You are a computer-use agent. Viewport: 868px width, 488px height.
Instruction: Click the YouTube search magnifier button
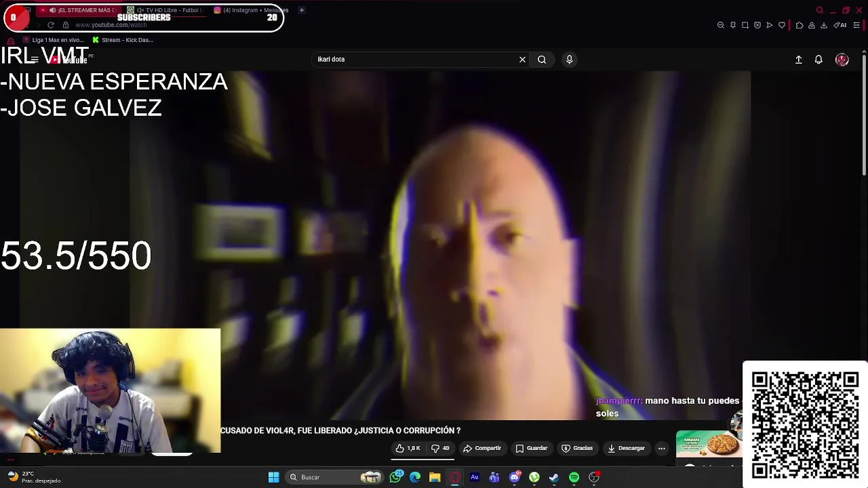(542, 60)
